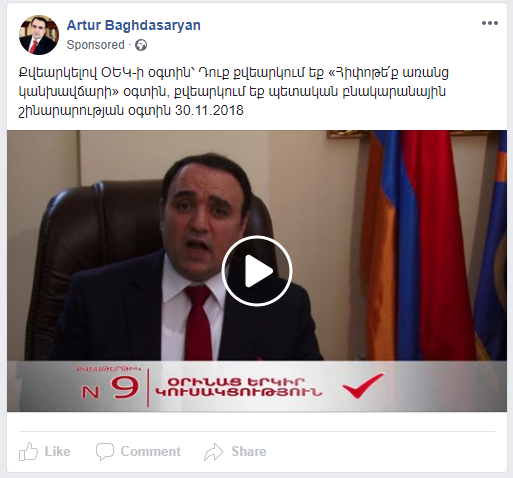
Task: Play the sponsored video
Action: [257, 271]
